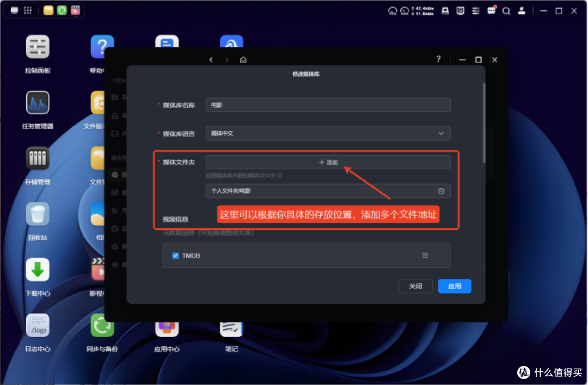Open the user account icon in top bar
Viewport: 588px width, 385px height.
(522, 11)
